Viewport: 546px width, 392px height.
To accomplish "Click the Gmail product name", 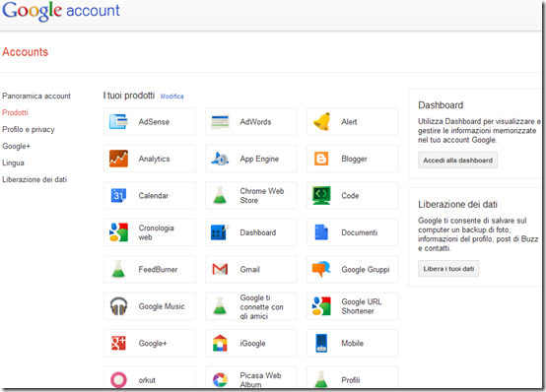I will pos(249,270).
